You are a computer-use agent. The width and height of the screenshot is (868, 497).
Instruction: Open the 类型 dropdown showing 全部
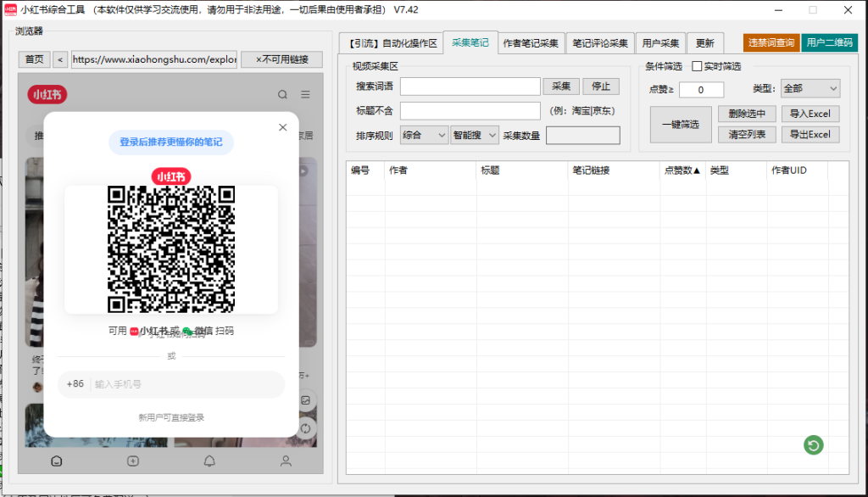click(x=810, y=88)
